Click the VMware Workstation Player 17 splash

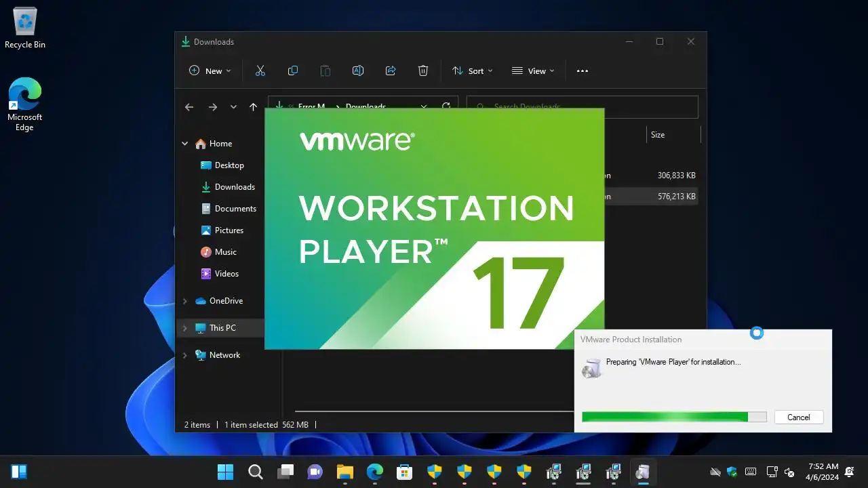point(434,229)
